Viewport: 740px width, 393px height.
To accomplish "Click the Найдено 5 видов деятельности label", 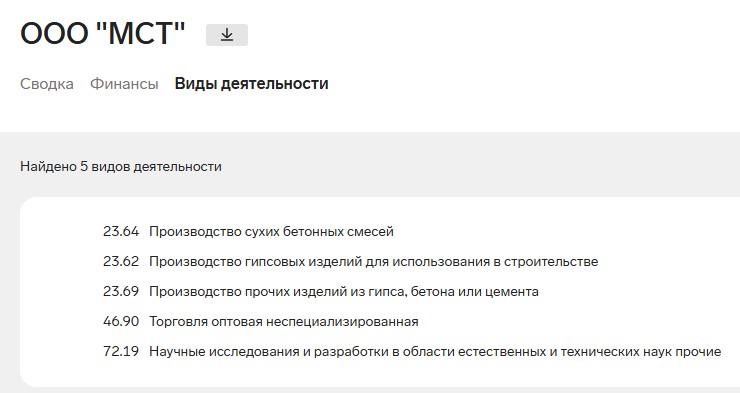I will click(121, 167).
